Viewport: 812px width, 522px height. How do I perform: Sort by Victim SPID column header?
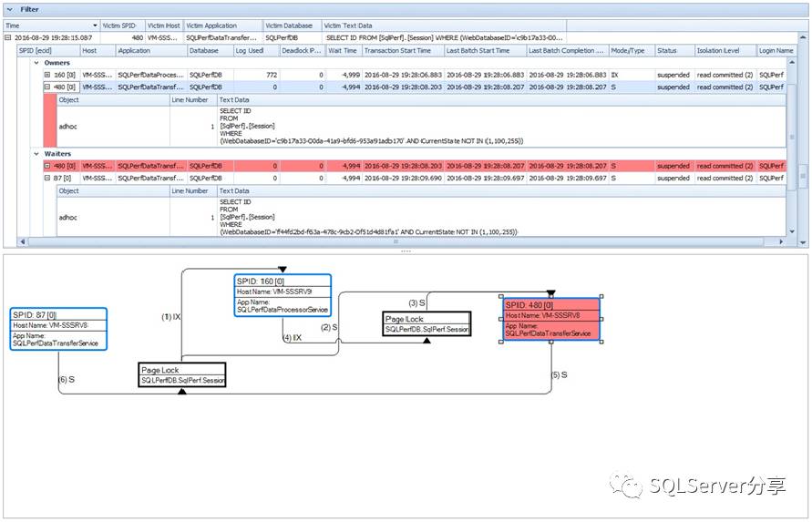click(x=122, y=26)
